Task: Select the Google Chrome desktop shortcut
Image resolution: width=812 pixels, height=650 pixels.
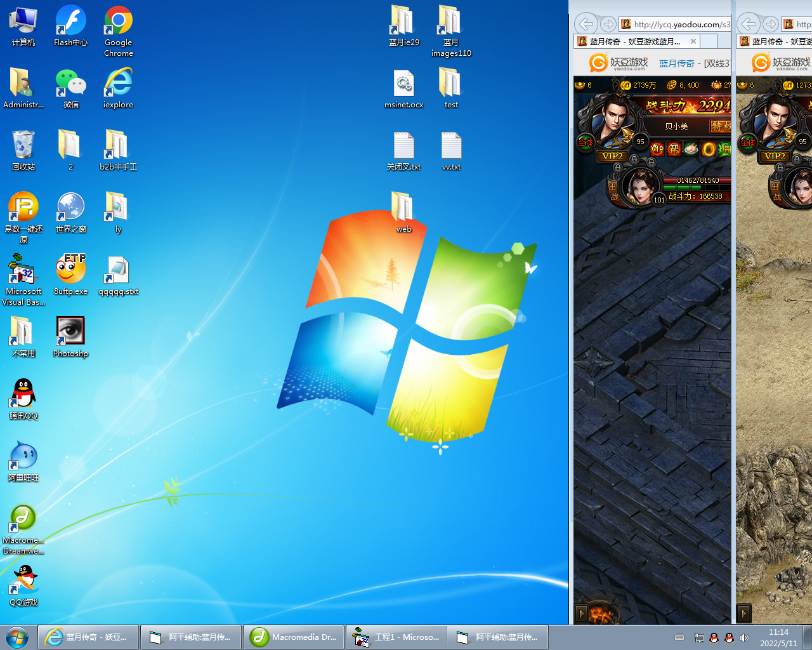Action: pos(119,32)
